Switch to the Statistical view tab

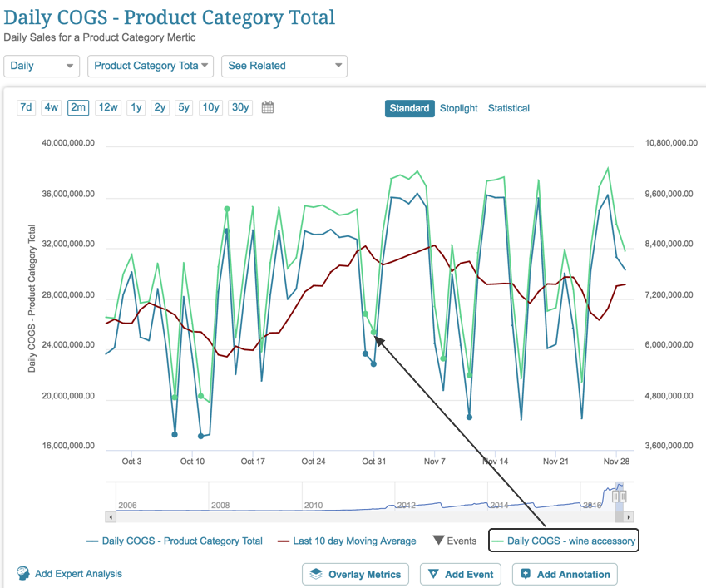coord(509,108)
